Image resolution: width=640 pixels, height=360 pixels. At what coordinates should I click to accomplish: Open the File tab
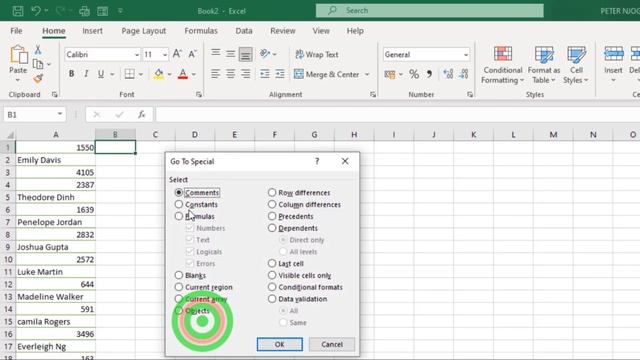pyautogui.click(x=16, y=31)
